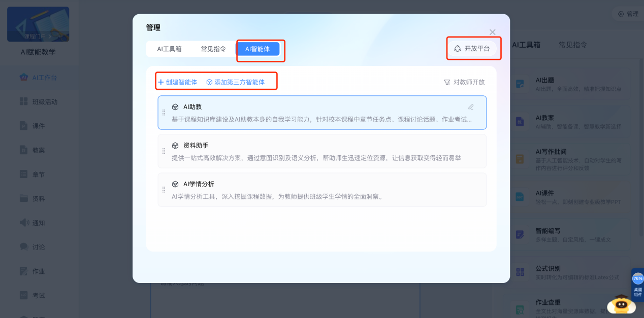Click drag handle beside 资料助手 row

[164, 151]
